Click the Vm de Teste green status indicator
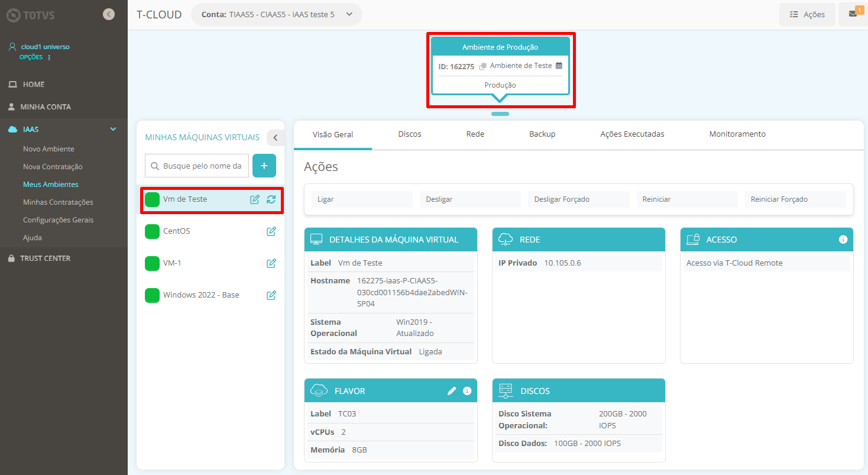Viewport: 868px width, 475px height. (x=153, y=199)
